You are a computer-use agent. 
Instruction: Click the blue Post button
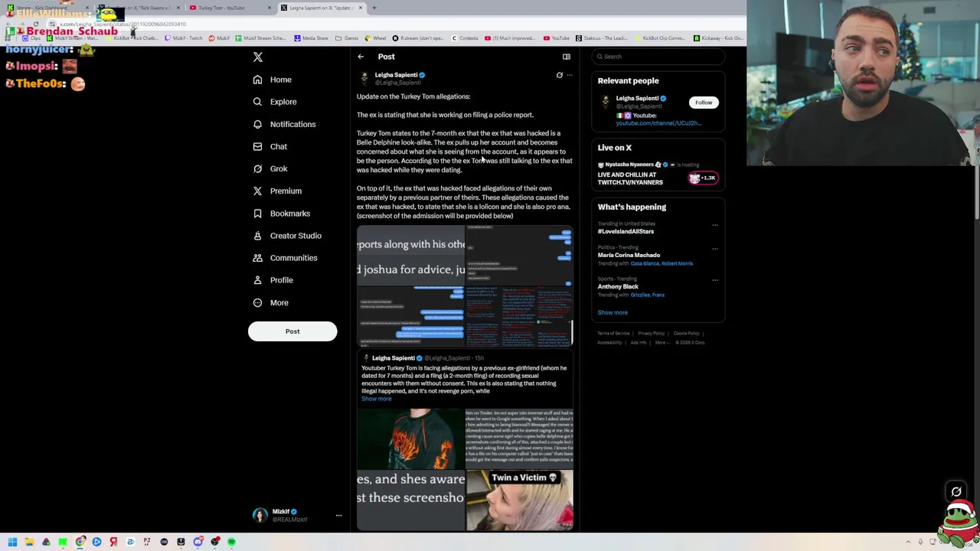[292, 331]
